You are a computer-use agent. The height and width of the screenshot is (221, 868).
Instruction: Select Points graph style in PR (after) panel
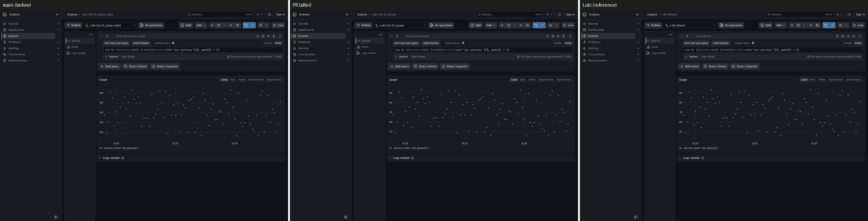(532, 80)
